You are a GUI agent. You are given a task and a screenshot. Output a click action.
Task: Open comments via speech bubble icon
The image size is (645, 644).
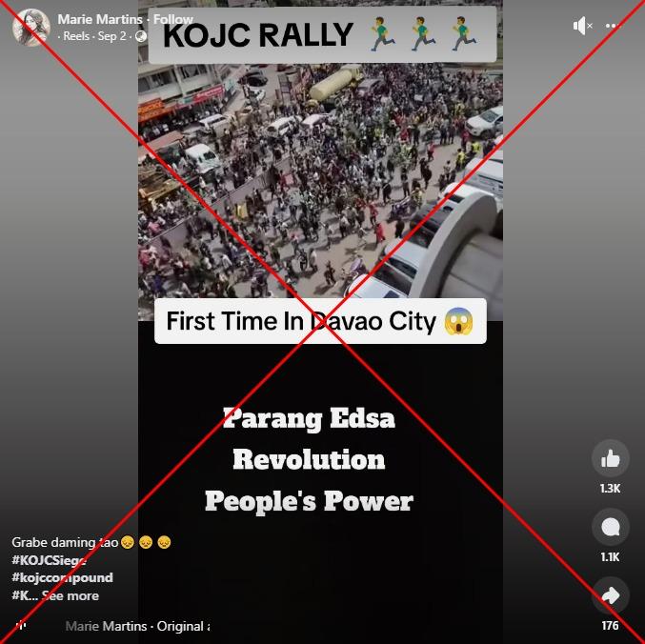(611, 527)
